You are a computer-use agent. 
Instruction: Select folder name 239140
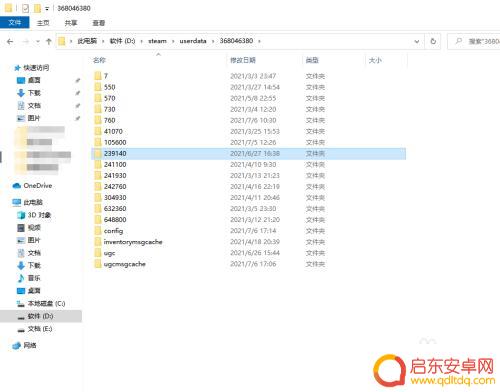tap(115, 153)
